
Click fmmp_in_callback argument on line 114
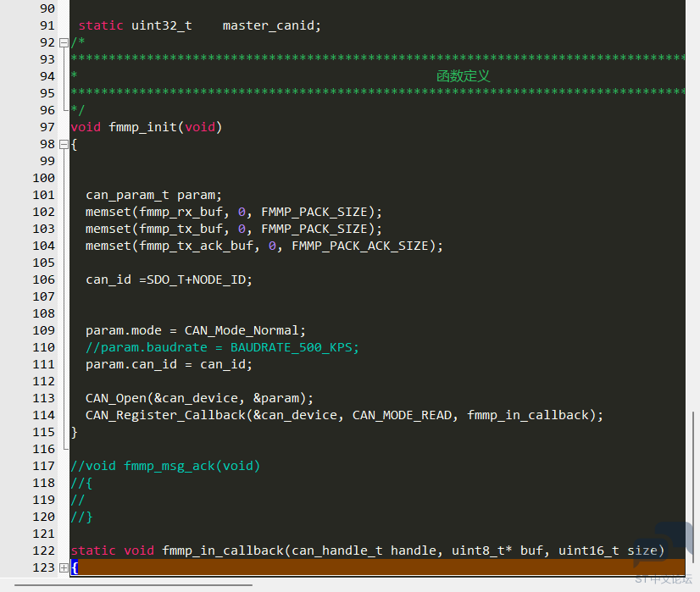[528, 415]
